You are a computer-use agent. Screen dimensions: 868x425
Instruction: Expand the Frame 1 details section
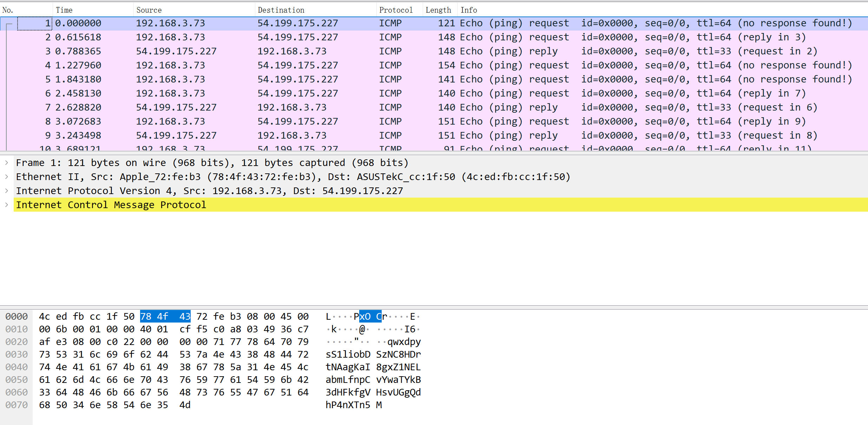[x=6, y=162]
